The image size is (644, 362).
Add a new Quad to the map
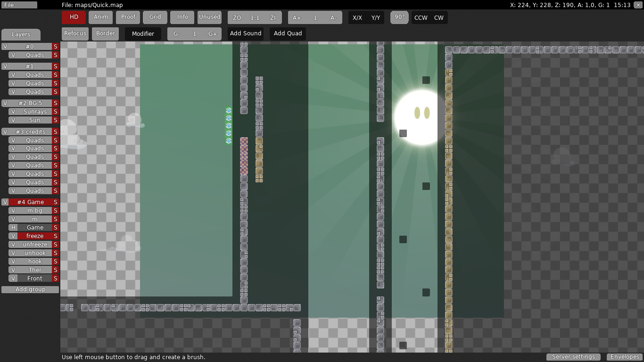coord(287,33)
